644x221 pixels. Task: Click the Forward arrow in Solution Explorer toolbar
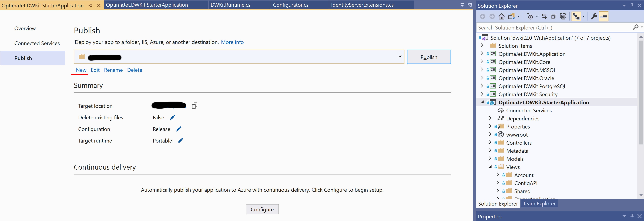[x=492, y=17]
